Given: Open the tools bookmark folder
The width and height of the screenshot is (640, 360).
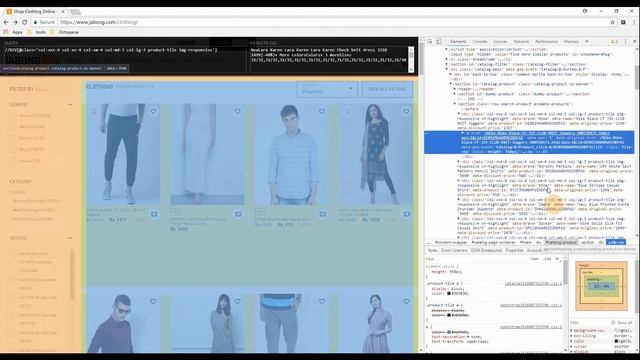Looking at the screenshot, I should coord(37,32).
